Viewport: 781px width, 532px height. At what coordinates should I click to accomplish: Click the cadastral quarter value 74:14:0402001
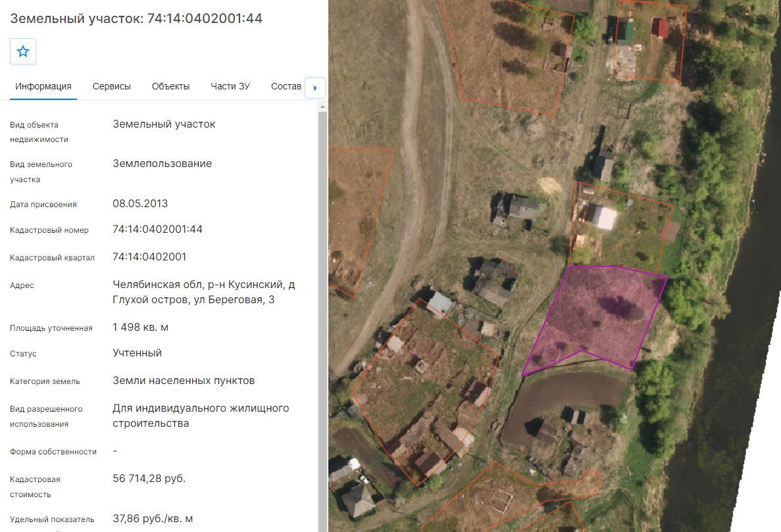coord(149,256)
